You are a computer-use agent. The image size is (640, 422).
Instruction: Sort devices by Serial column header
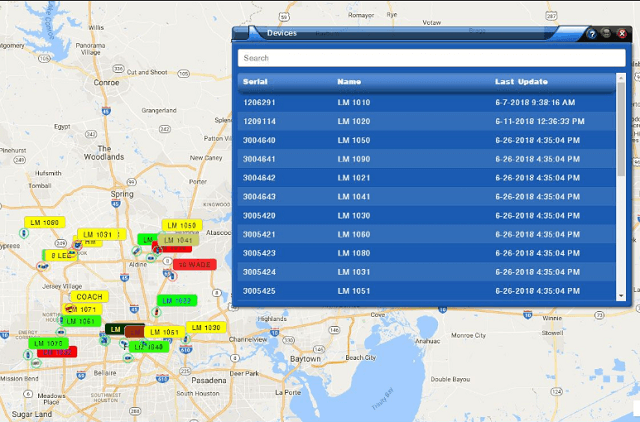255,82
